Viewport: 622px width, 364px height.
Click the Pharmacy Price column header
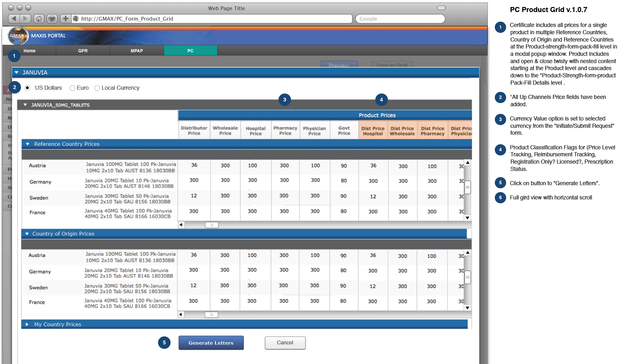click(x=285, y=130)
